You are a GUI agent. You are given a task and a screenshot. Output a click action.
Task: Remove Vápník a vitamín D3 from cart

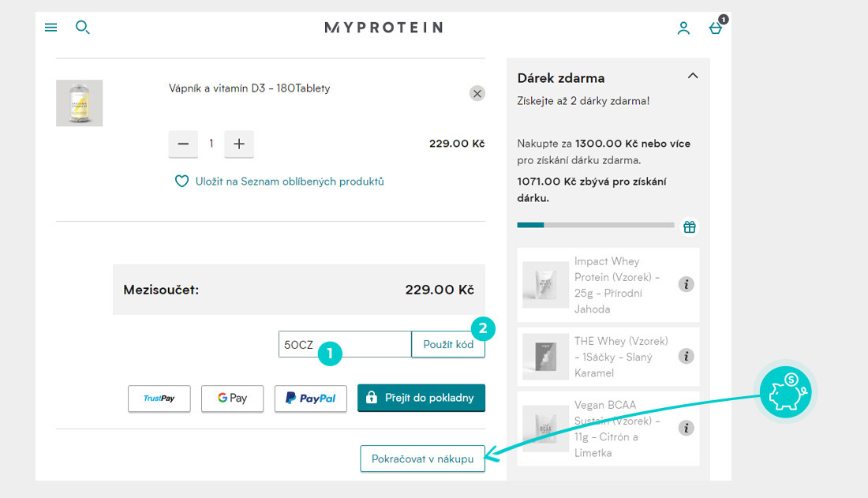click(477, 93)
